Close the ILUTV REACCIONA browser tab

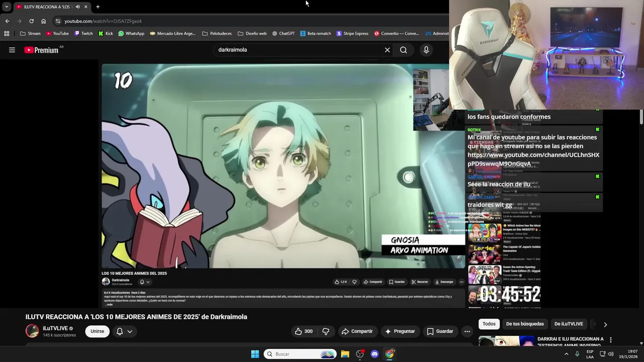tap(86, 7)
